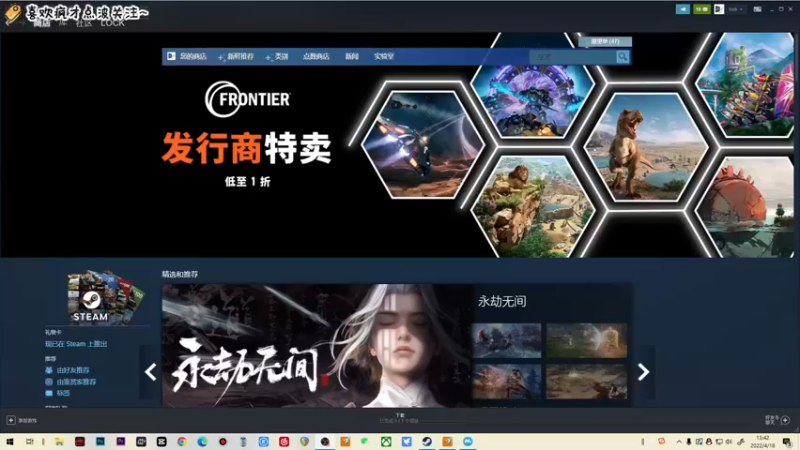
Task: Click the blue announcements megaphone button
Action: pyautogui.click(x=683, y=9)
